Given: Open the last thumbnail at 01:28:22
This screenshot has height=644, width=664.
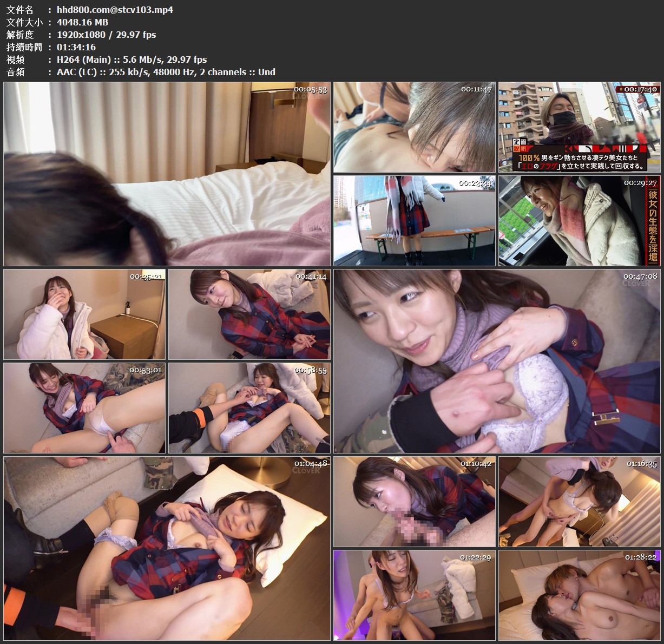Looking at the screenshot, I should (x=578, y=595).
